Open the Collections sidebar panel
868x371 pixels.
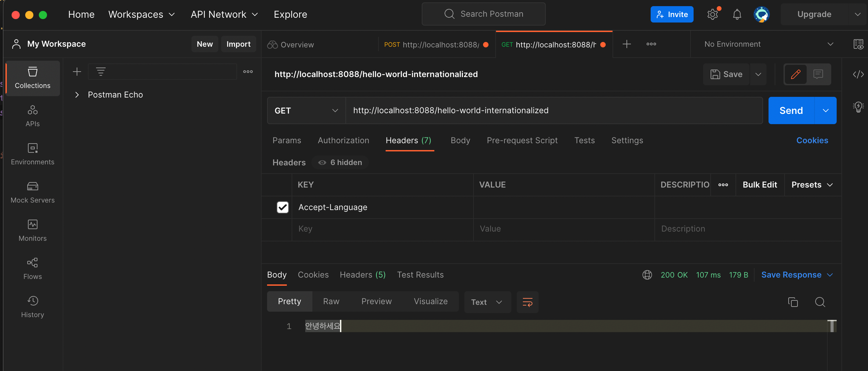(33, 78)
